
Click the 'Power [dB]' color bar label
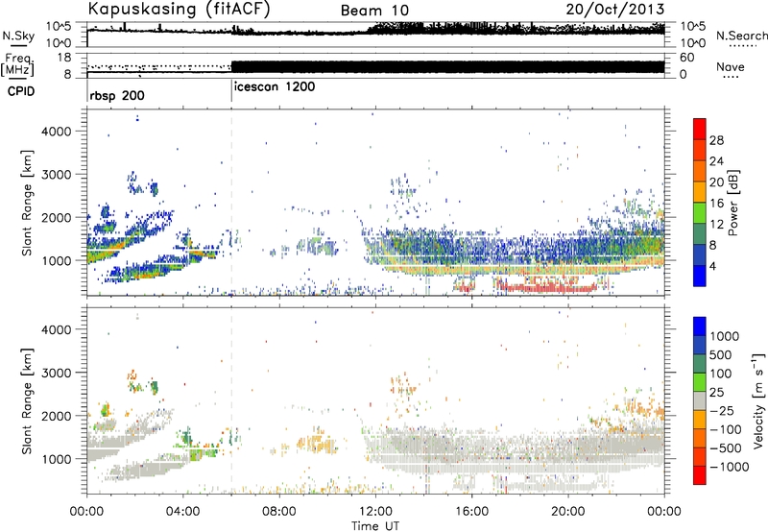732,203
